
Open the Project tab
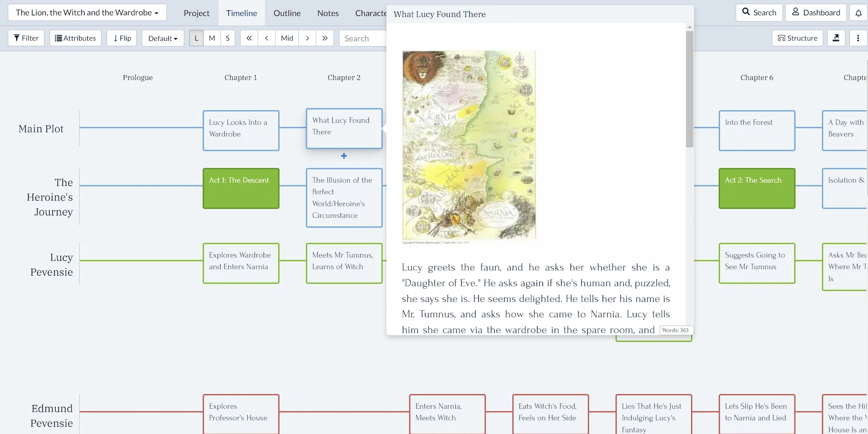pos(196,13)
